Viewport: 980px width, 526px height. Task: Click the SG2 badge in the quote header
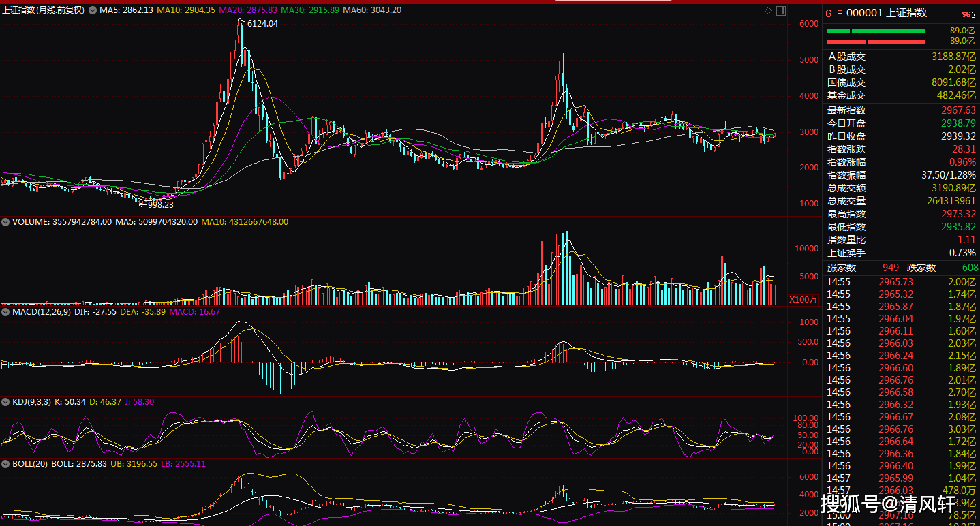point(968,14)
